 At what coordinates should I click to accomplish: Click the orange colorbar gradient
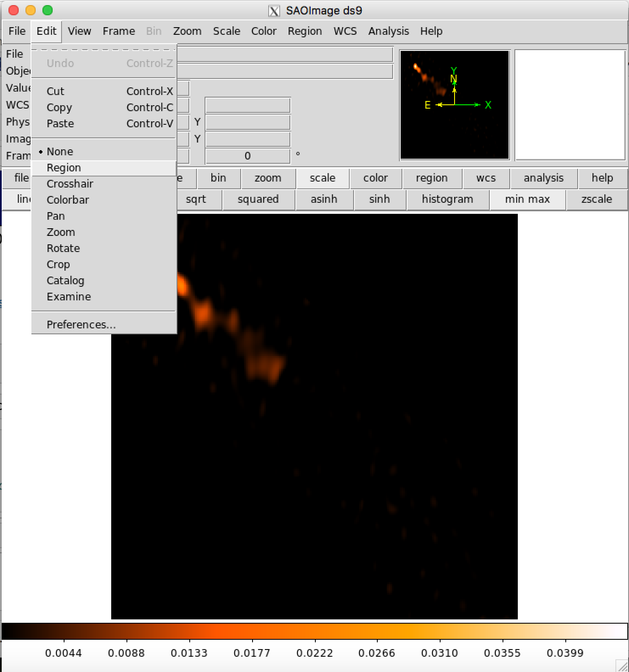314,631
